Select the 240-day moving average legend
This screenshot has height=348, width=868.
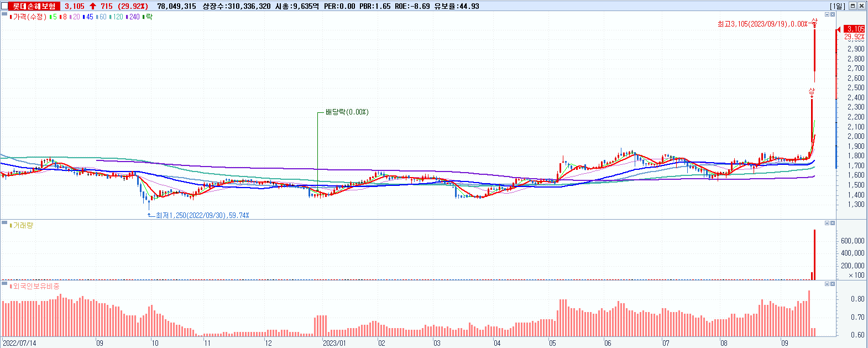click(133, 17)
